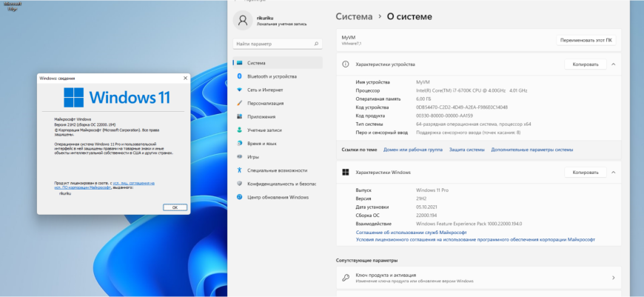Click the info icon beside Характеристики устройства
This screenshot has height=297, width=644.
pyautogui.click(x=346, y=64)
